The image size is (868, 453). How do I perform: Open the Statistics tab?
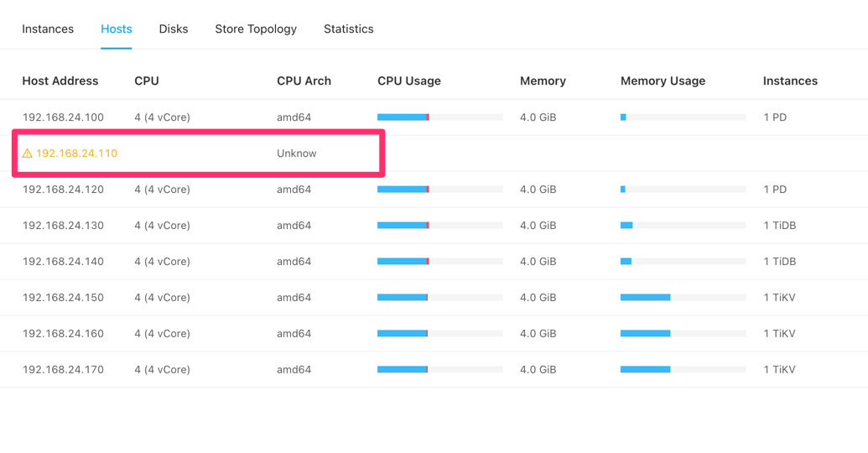pyautogui.click(x=349, y=29)
